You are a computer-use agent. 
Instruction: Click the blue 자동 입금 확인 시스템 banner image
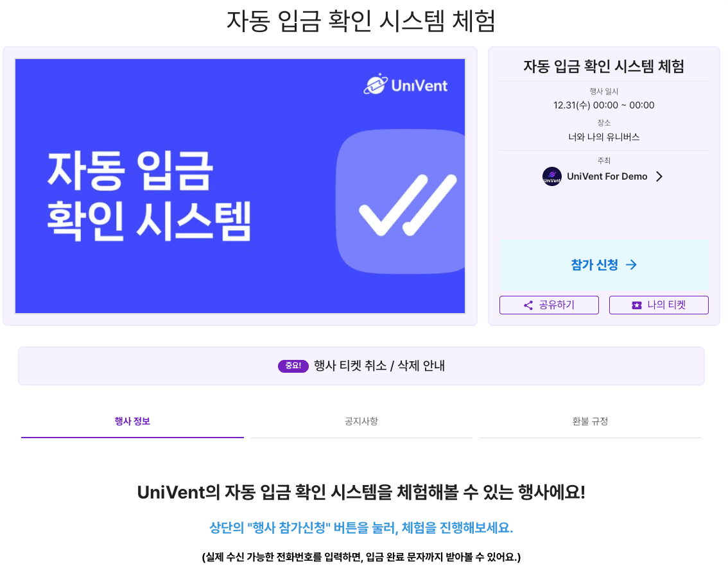pos(240,186)
